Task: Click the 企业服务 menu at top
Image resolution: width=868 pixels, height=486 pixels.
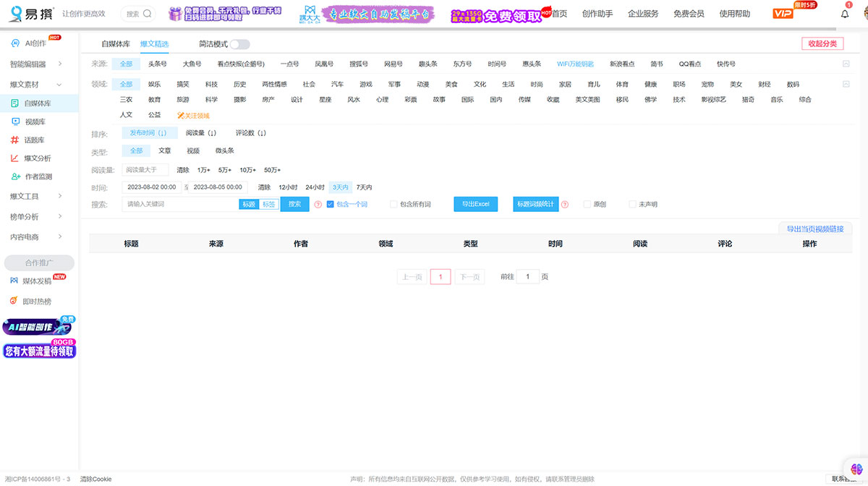Action: pos(643,13)
